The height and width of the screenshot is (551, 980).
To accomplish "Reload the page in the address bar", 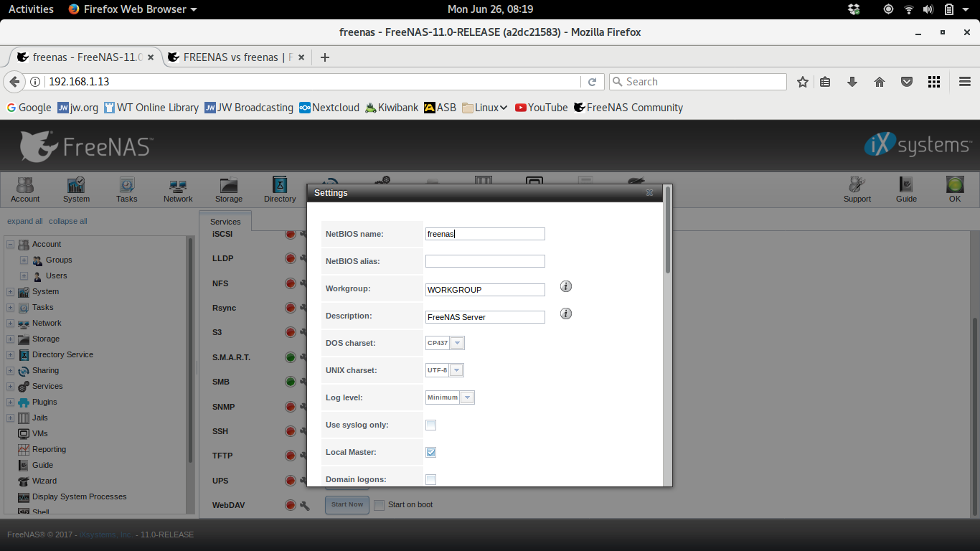I will 592,82.
